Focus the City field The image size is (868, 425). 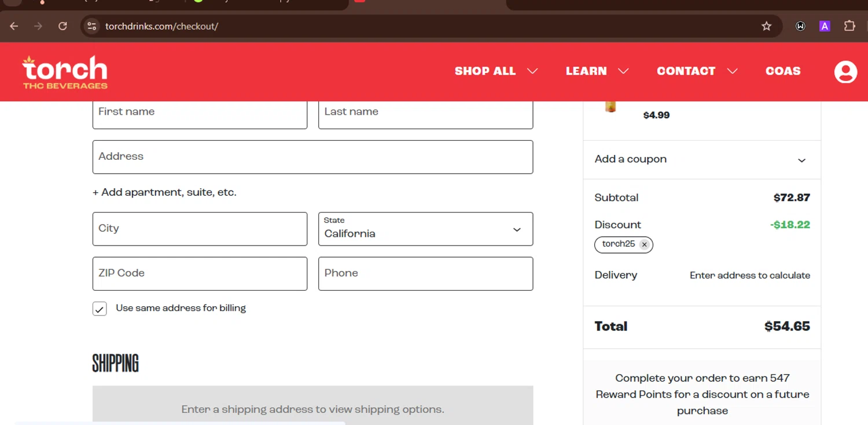click(x=200, y=229)
